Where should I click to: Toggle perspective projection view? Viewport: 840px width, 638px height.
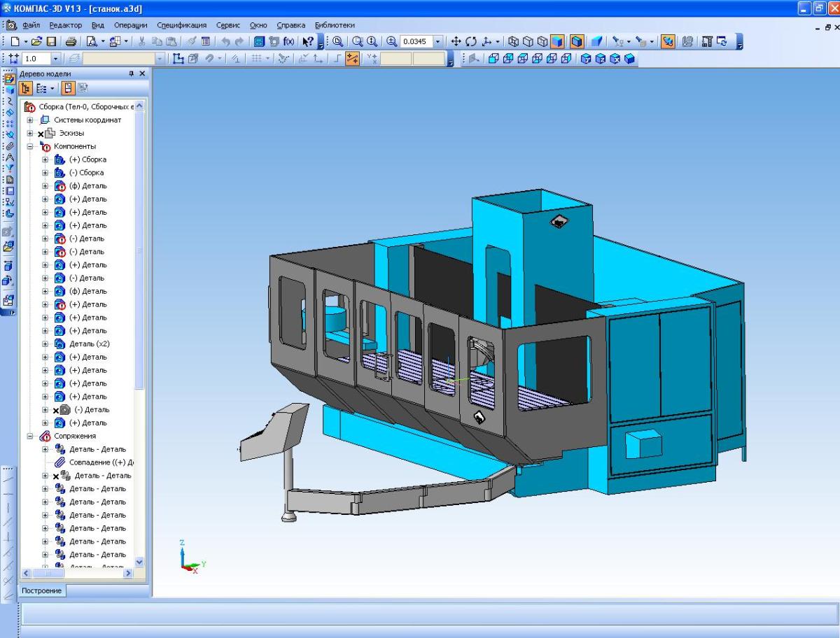pyautogui.click(x=596, y=41)
